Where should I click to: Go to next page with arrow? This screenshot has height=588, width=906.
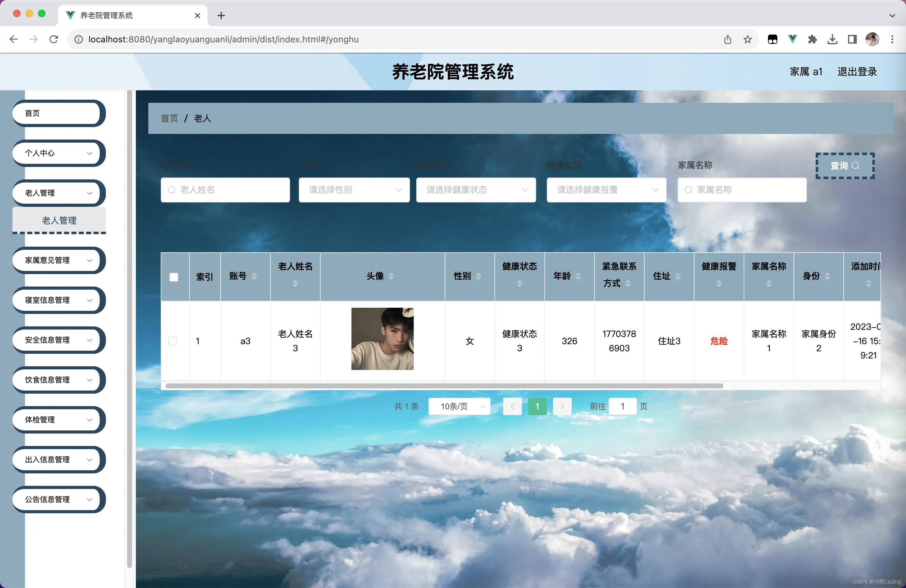click(562, 406)
